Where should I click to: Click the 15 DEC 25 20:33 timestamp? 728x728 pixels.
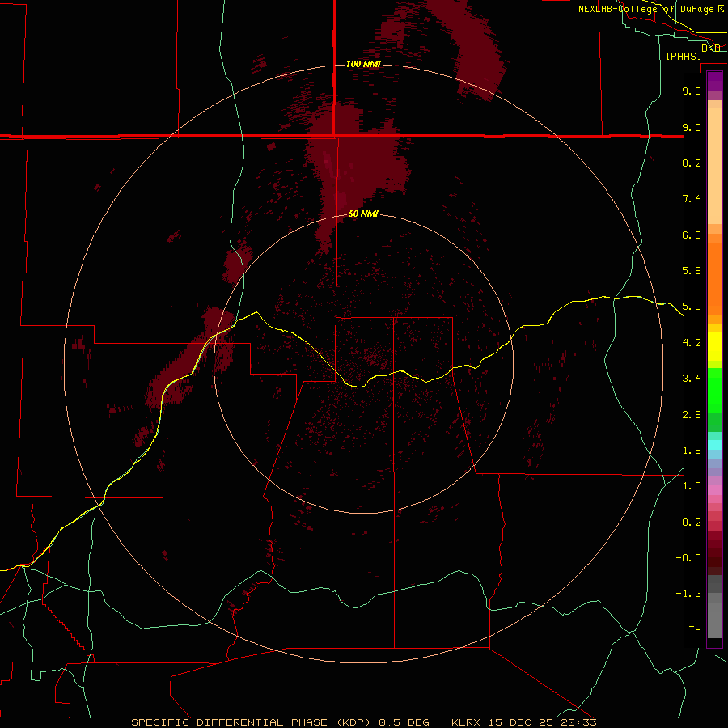(542, 722)
